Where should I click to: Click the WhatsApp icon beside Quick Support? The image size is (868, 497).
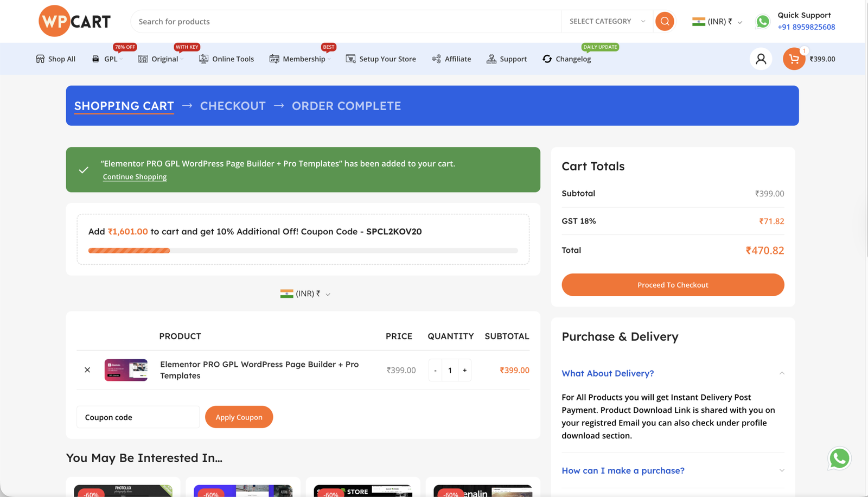coord(763,22)
